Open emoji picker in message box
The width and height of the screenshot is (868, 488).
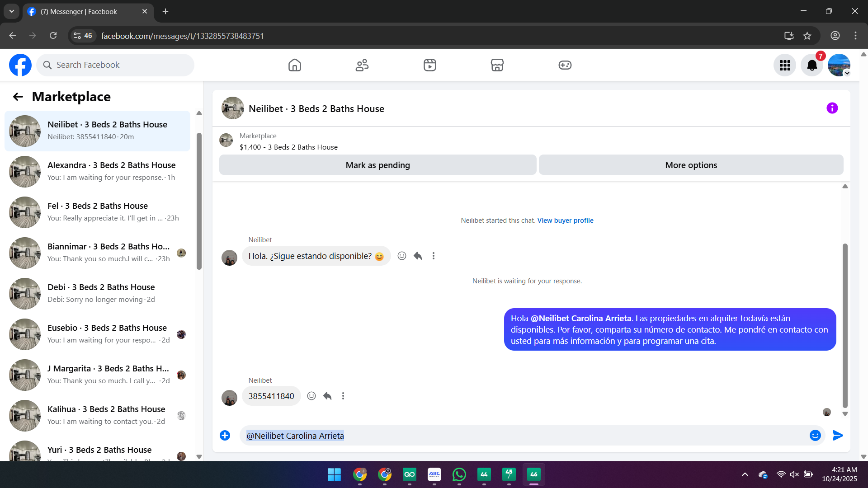815,435
